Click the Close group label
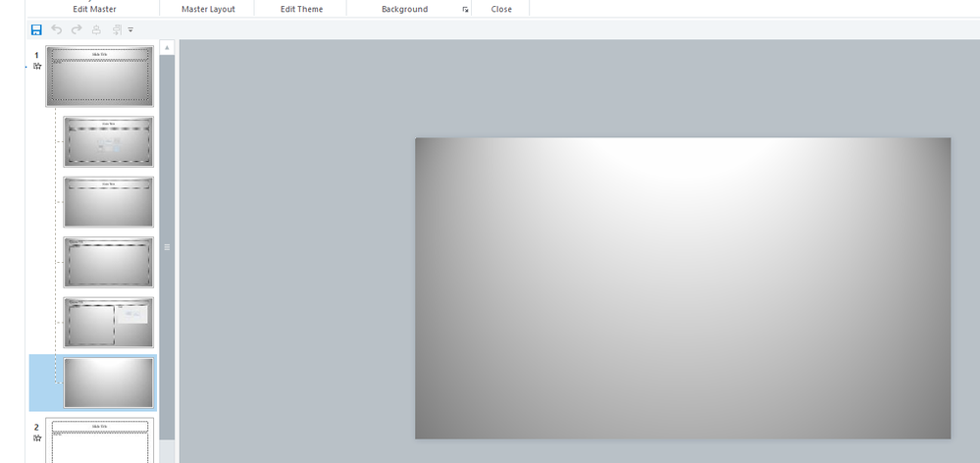Image resolution: width=980 pixels, height=463 pixels. [501, 10]
